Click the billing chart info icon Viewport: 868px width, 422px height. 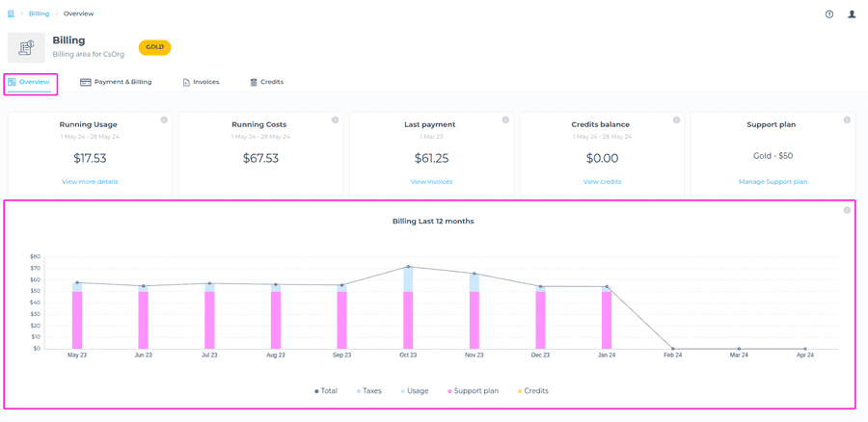[x=847, y=210]
